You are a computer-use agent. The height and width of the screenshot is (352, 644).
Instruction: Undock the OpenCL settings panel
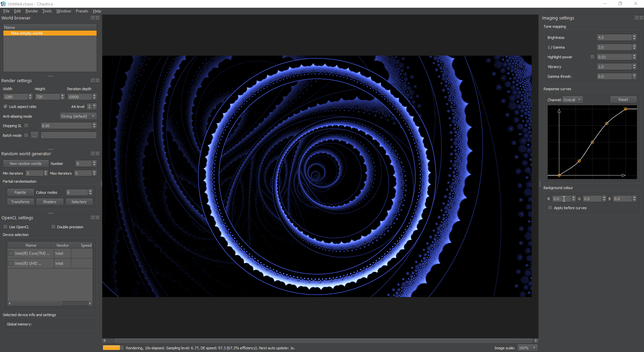click(93, 218)
